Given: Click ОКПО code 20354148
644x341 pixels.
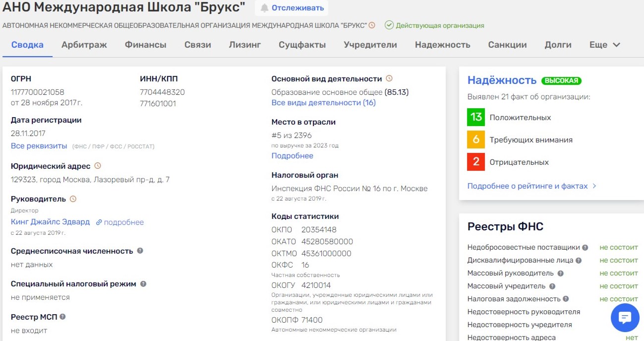Looking at the screenshot, I should point(319,230).
